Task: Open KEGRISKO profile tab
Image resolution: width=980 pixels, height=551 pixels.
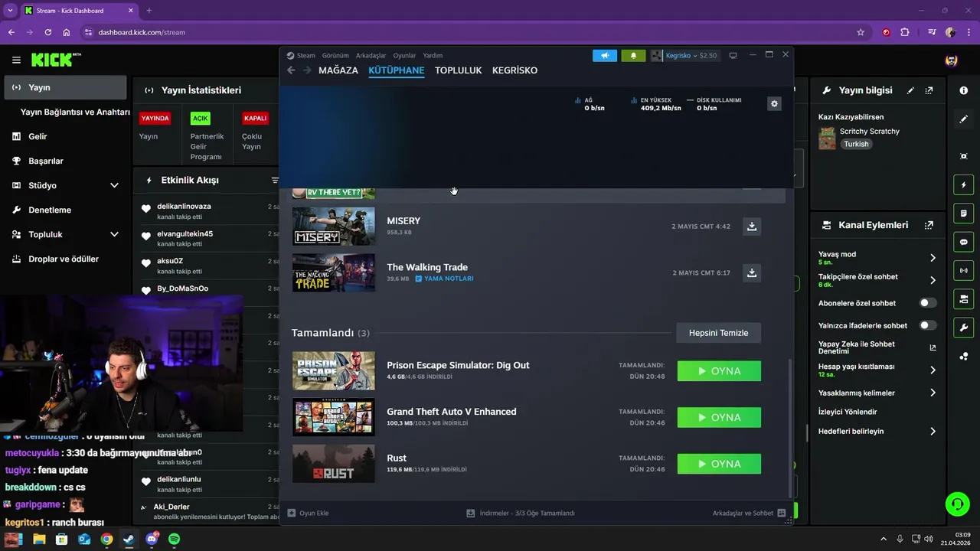Action: point(514,70)
